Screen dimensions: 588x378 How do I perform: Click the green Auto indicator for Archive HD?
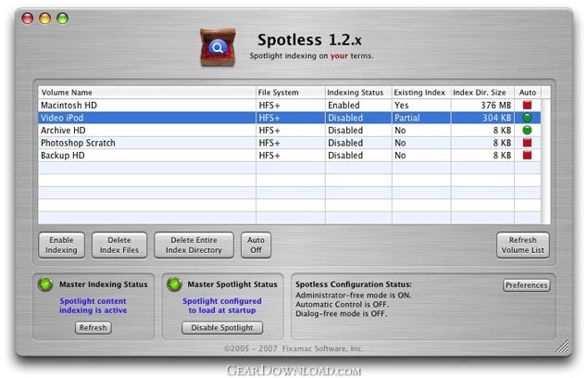tap(528, 131)
